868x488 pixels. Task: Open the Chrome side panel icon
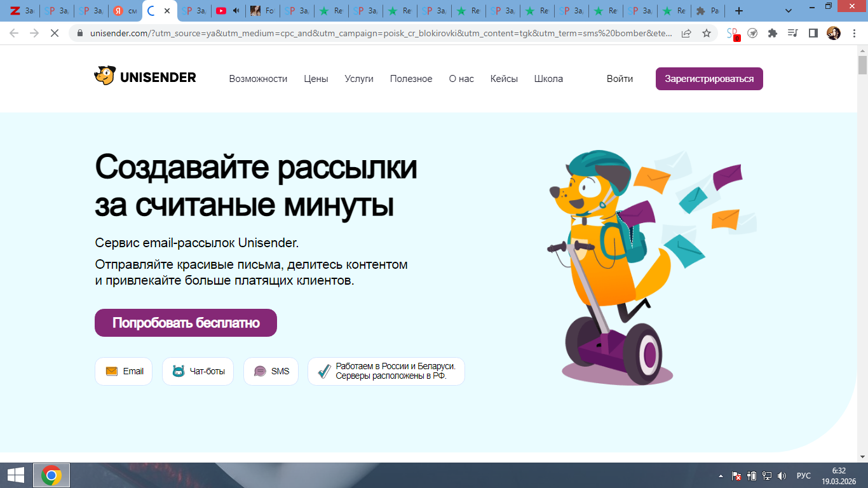(813, 33)
